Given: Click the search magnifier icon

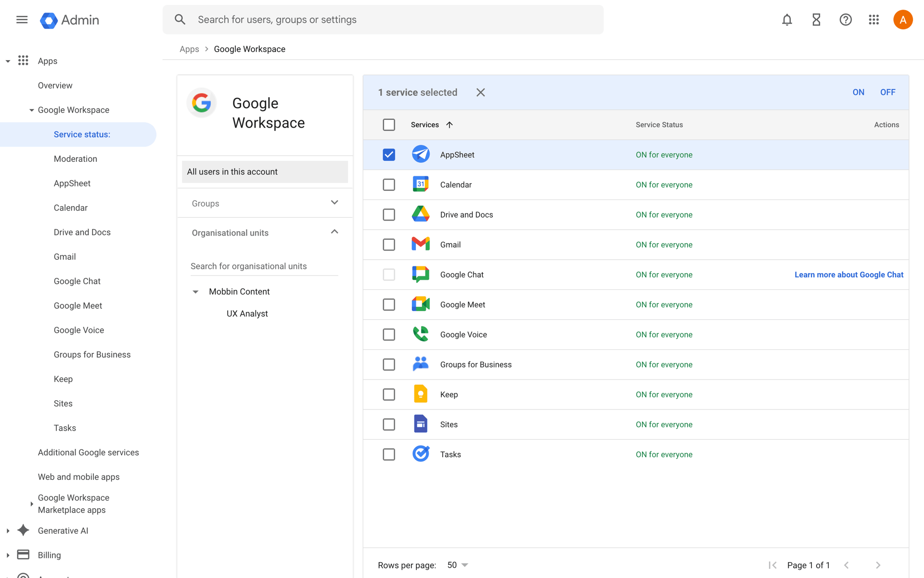Looking at the screenshot, I should tap(180, 20).
